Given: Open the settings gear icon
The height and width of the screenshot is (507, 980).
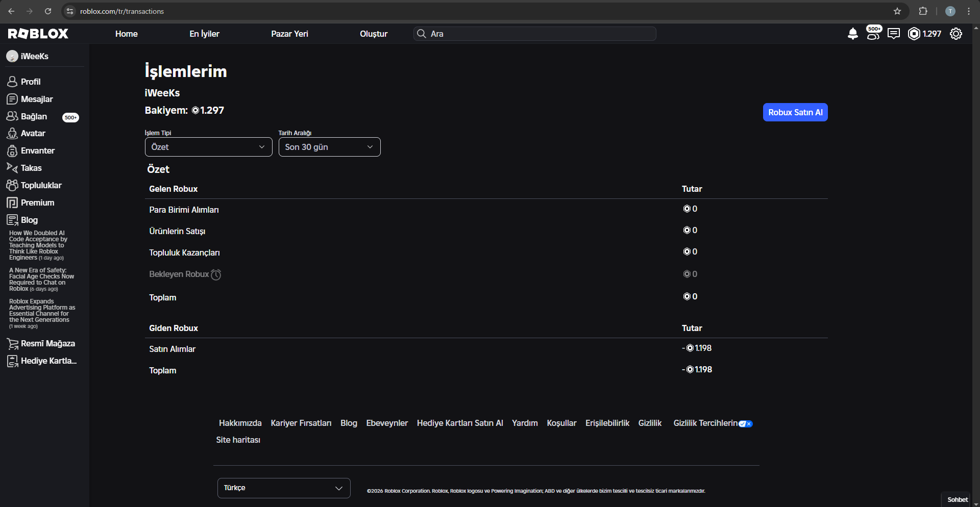Looking at the screenshot, I should click(956, 34).
